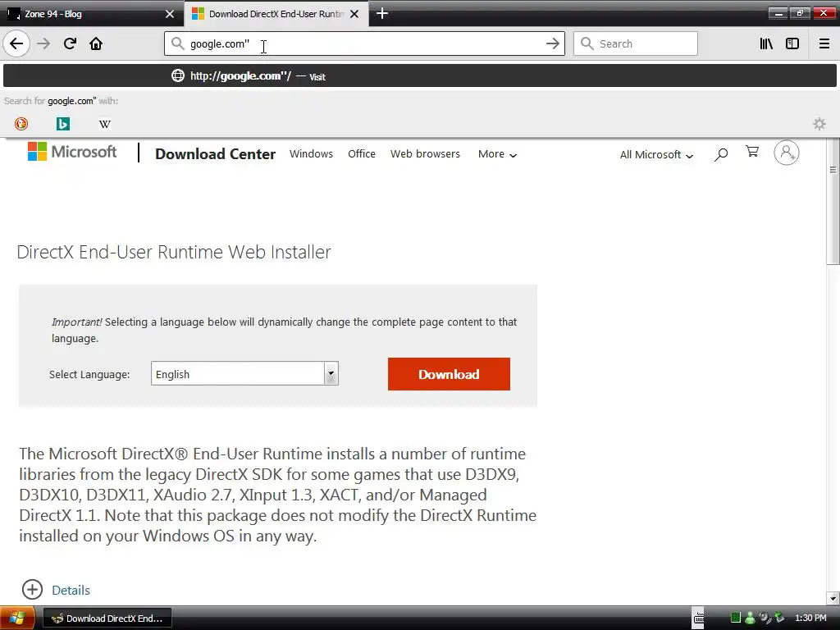Click the browser Search box

click(636, 43)
